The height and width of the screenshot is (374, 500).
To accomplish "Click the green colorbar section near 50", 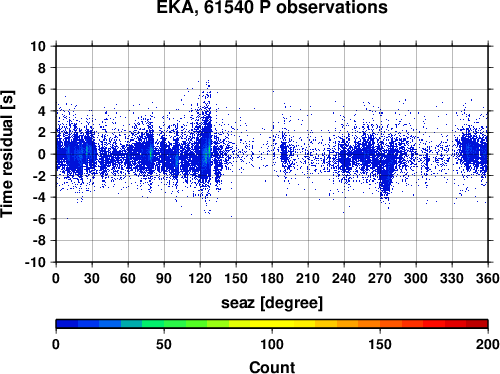I will pyautogui.click(x=164, y=324).
